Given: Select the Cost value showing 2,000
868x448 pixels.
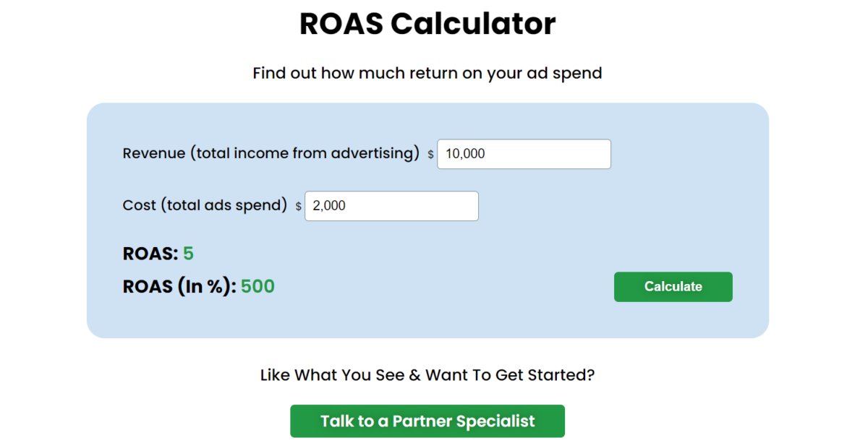Looking at the screenshot, I should 328,205.
